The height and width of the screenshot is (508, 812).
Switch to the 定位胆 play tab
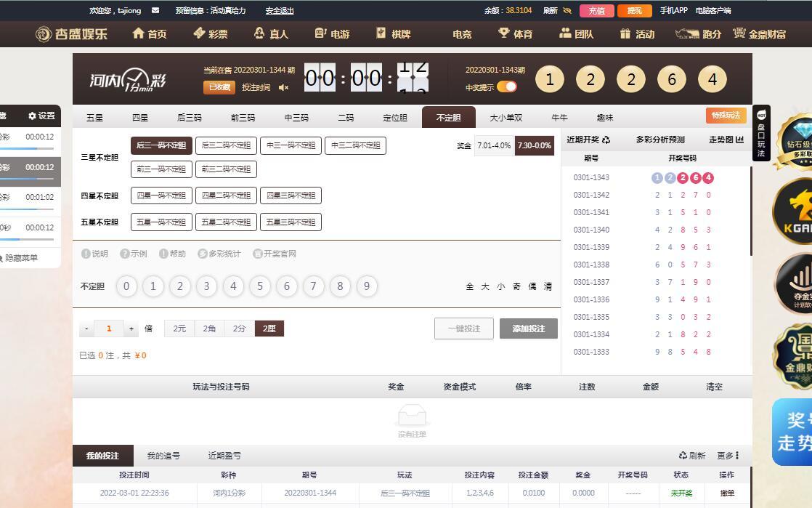[x=395, y=118]
